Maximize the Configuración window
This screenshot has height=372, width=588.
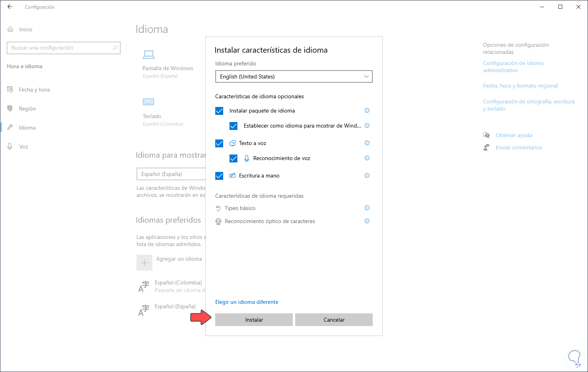pos(560,7)
